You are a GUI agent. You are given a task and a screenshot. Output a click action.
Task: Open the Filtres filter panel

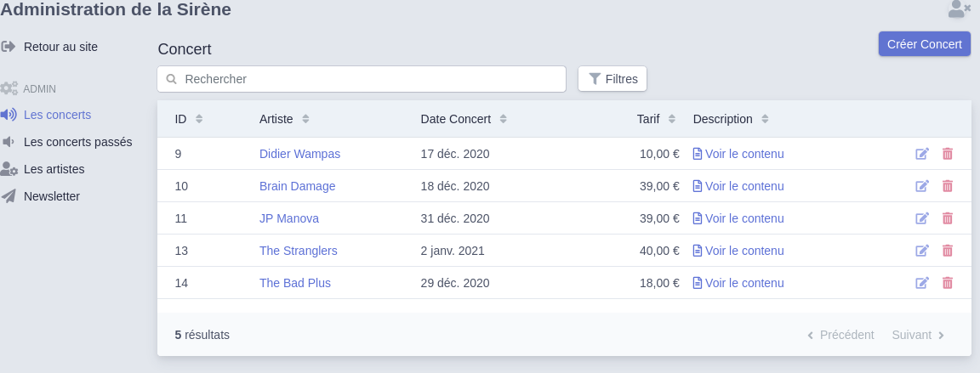[x=612, y=79]
